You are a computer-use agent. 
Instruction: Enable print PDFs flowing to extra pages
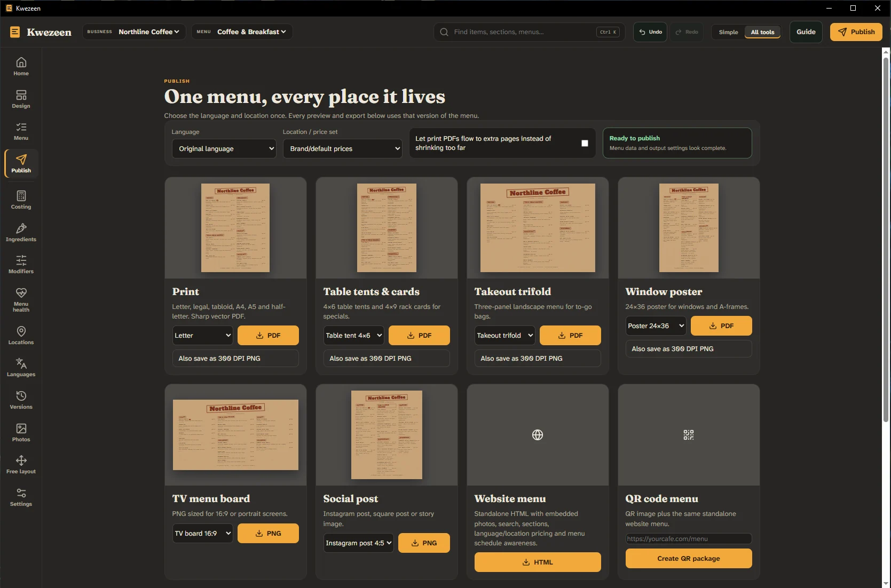tap(585, 143)
